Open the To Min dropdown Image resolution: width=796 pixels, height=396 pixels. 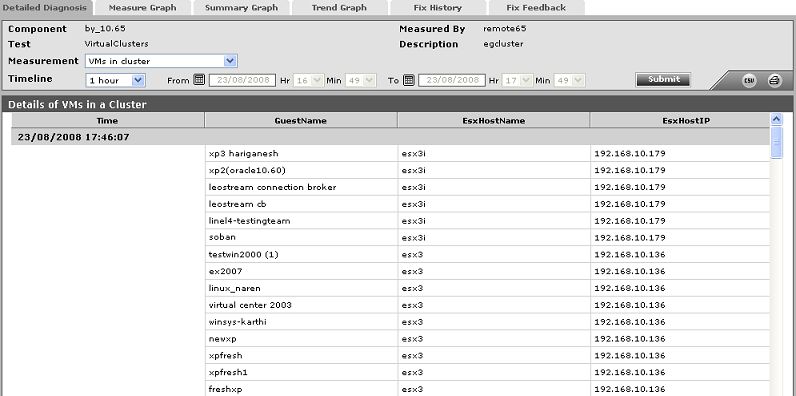[x=570, y=80]
